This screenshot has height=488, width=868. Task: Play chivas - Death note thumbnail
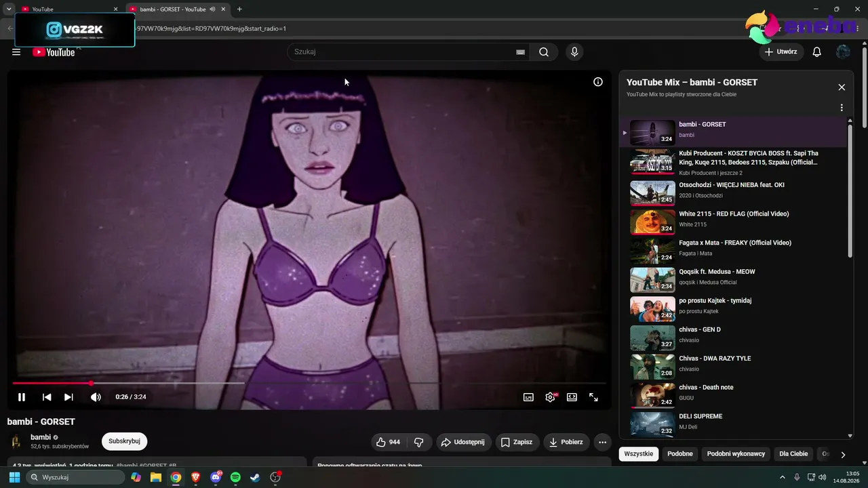pyautogui.click(x=652, y=395)
